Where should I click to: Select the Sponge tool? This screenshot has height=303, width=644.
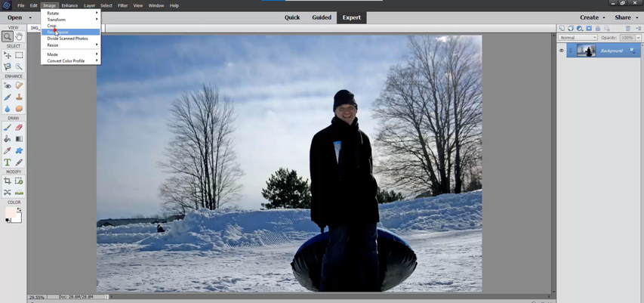19,109
